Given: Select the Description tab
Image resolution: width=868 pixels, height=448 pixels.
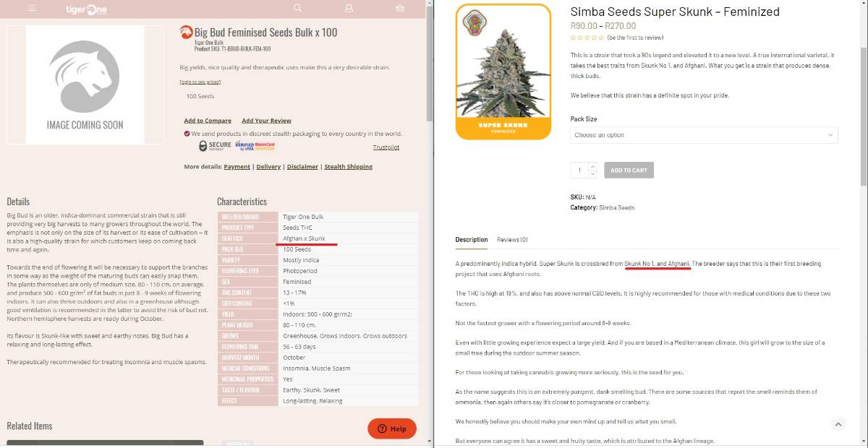Looking at the screenshot, I should (x=472, y=240).
